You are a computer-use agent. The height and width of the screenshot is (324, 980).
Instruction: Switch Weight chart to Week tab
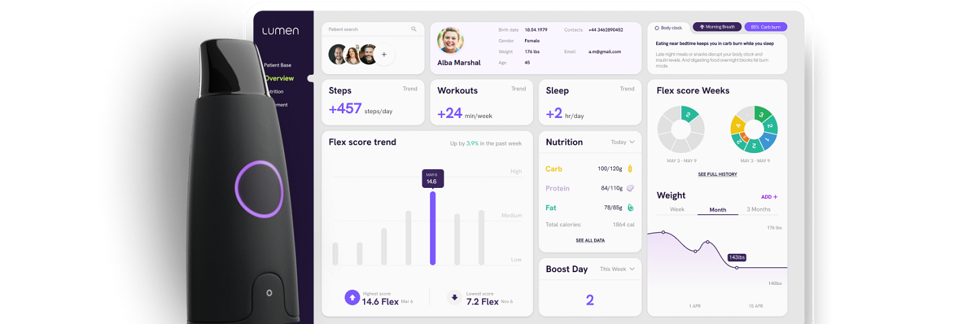(677, 209)
